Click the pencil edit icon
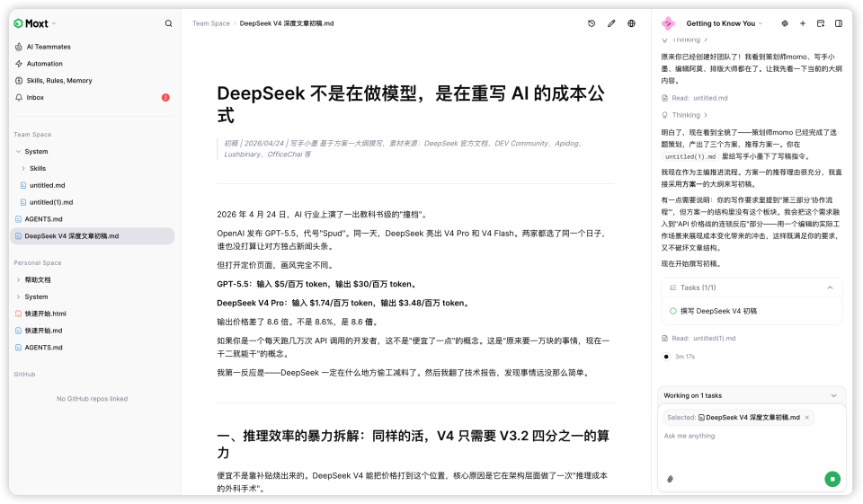Screen dimensions: 863x504 tap(611, 23)
